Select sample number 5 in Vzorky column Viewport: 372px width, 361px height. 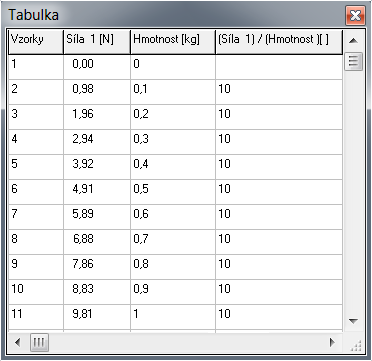pos(36,167)
